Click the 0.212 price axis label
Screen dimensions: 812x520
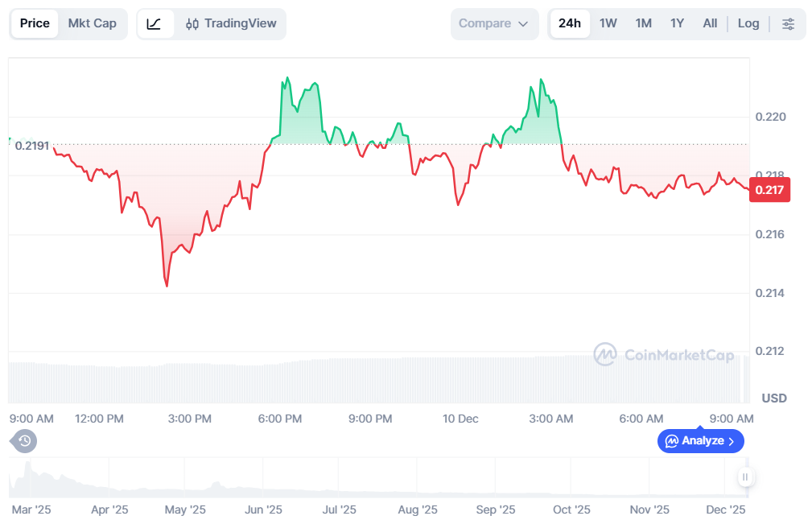click(770, 351)
